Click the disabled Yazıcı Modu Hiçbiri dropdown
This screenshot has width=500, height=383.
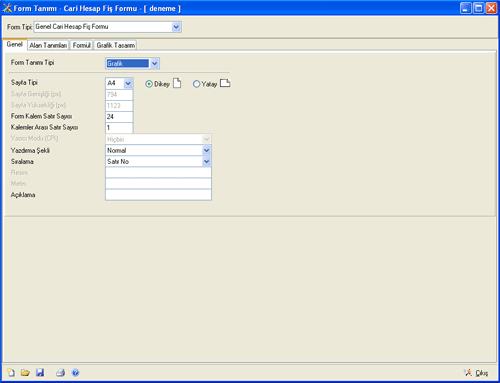coord(158,139)
